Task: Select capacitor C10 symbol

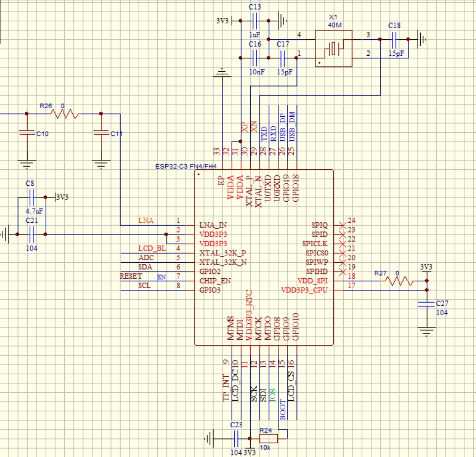Action: point(27,133)
